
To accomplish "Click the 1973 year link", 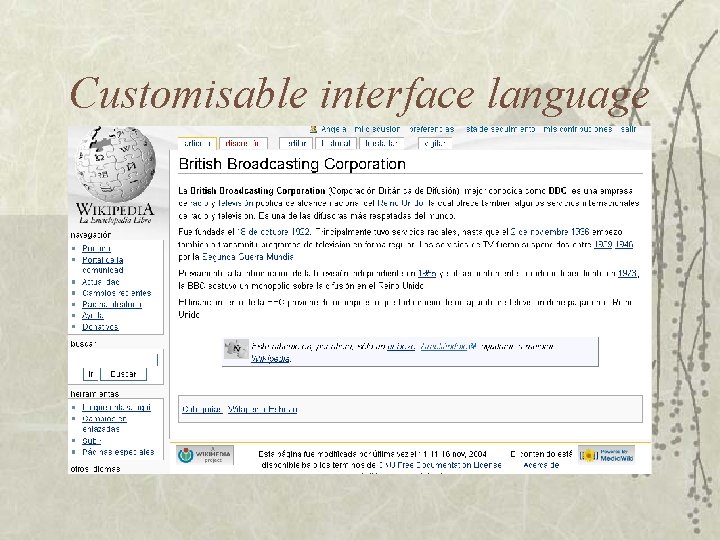I will tap(627, 274).
